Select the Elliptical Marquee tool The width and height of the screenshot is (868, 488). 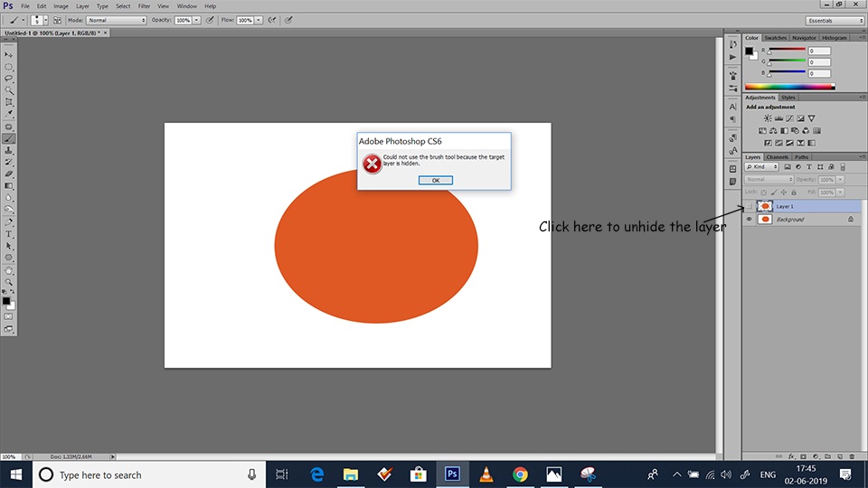point(8,67)
